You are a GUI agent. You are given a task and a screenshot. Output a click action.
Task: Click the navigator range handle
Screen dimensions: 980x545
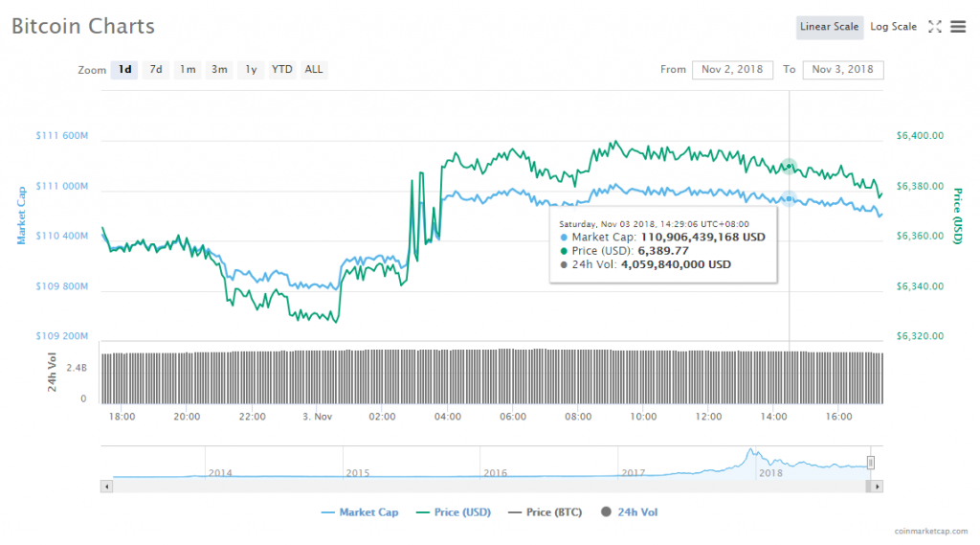pos(871,464)
